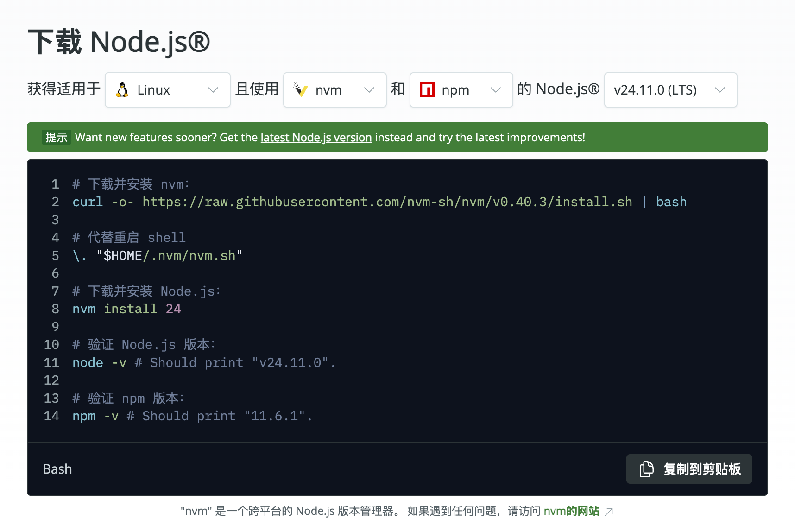
Task: Click the nvm logo in version manager selector
Action: (299, 89)
